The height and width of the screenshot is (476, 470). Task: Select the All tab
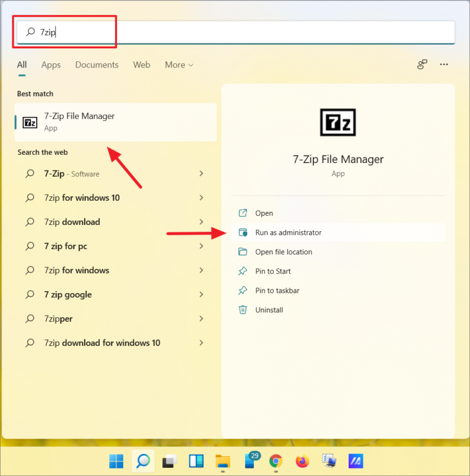(22, 64)
